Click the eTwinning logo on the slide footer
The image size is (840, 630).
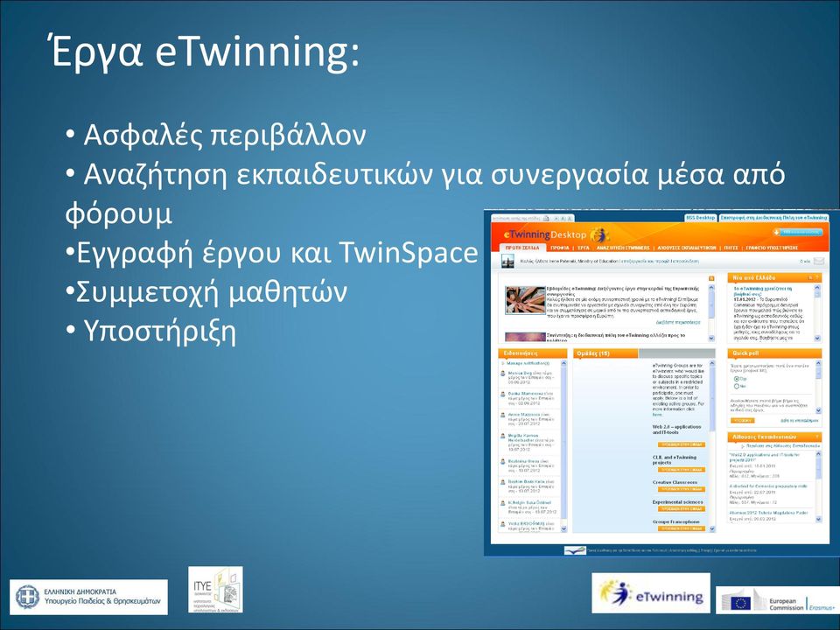coord(651,593)
